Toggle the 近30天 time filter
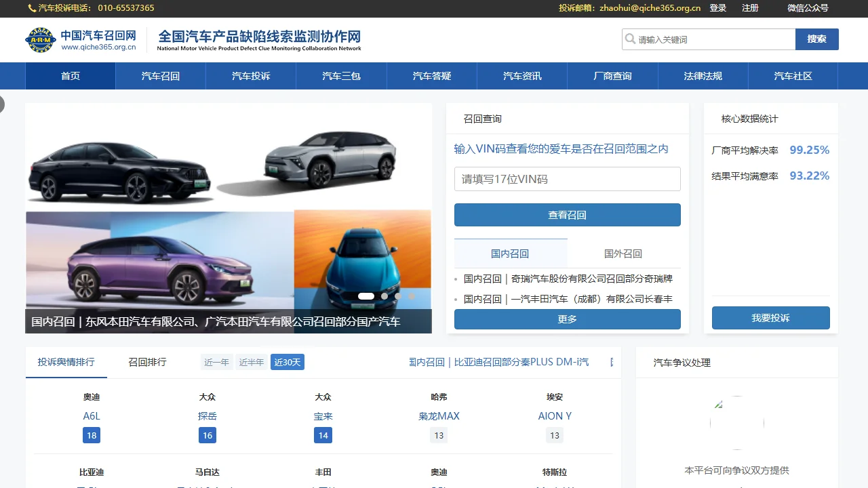The height and width of the screenshot is (488, 868). coord(287,362)
